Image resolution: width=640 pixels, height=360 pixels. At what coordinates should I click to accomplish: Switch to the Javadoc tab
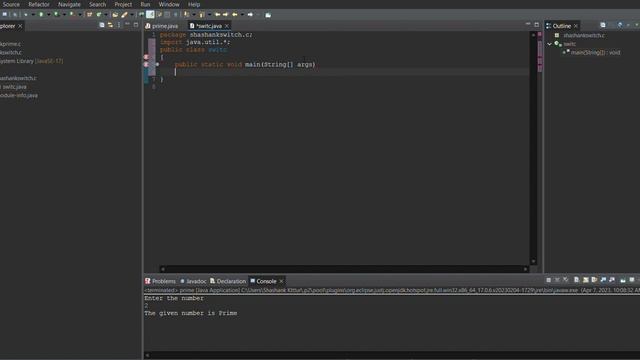pos(193,281)
